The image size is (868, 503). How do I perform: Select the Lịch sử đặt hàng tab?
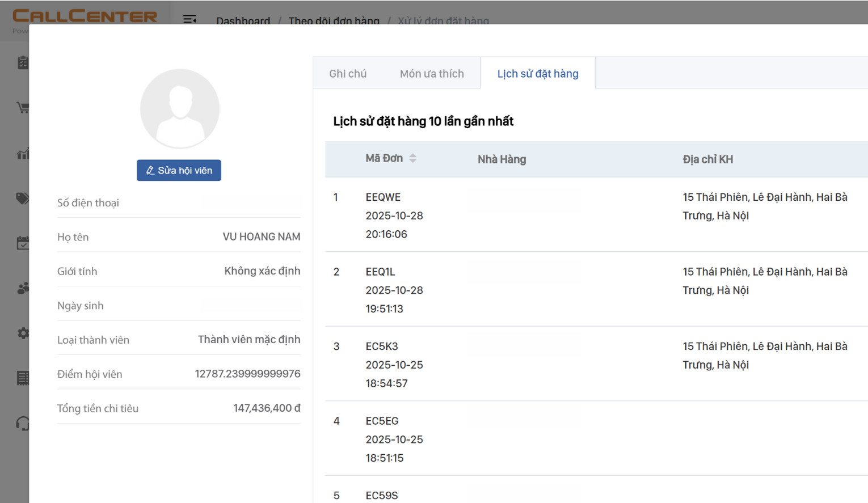[x=538, y=74]
